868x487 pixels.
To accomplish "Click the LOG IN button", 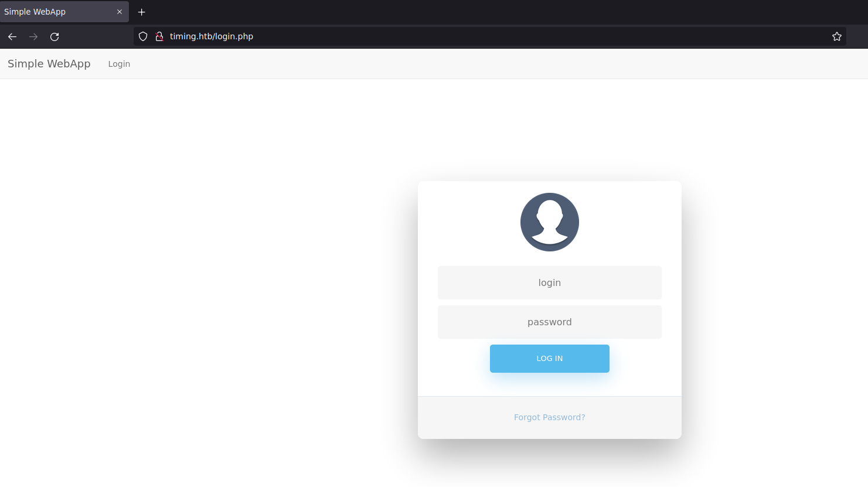I will pos(550,359).
